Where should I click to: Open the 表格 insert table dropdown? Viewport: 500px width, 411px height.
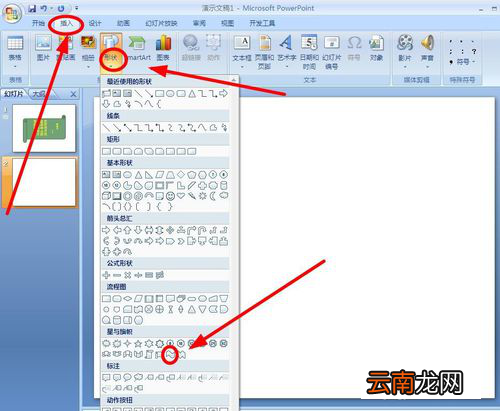click(15, 52)
